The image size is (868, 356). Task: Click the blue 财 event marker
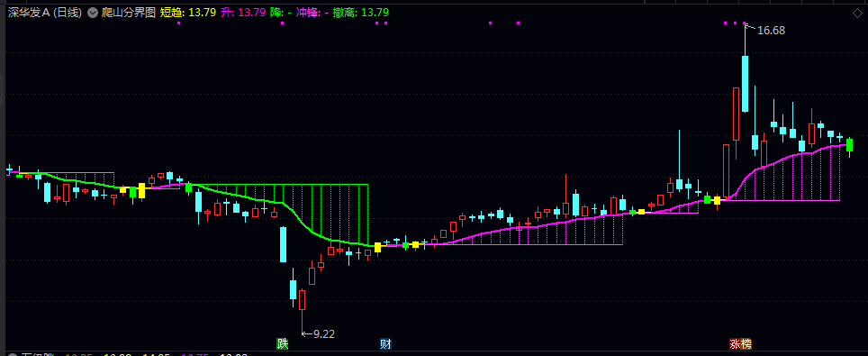tap(386, 343)
